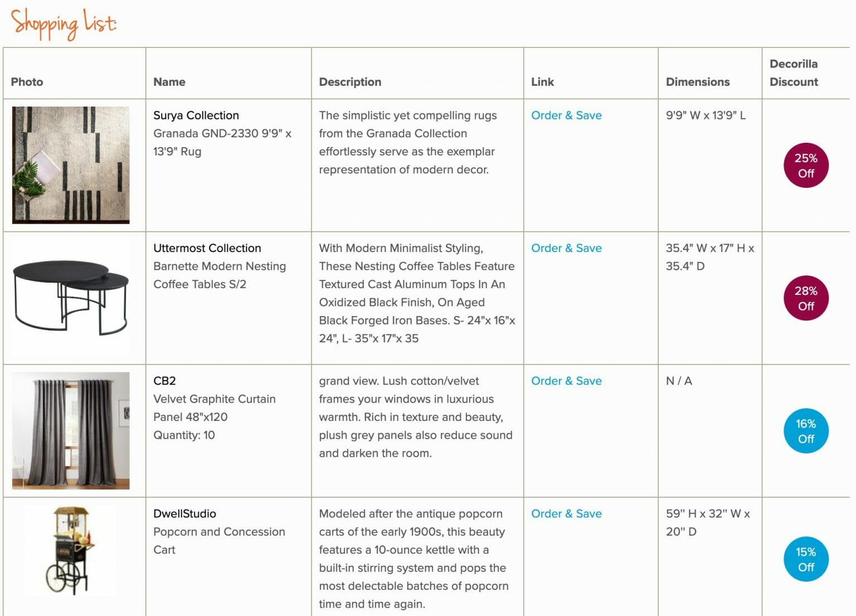Screen dimensions: 856x616
Task: Click the Decorilla Discount column header
Action: tap(794, 72)
